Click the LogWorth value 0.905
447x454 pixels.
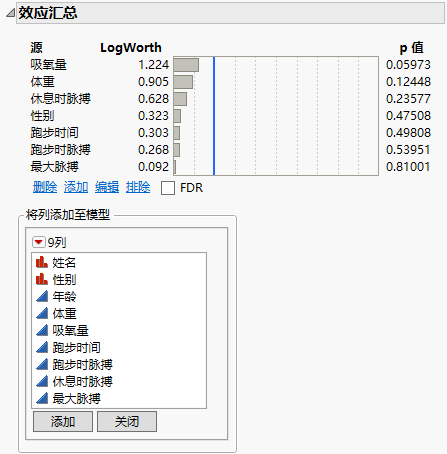pyautogui.click(x=154, y=82)
